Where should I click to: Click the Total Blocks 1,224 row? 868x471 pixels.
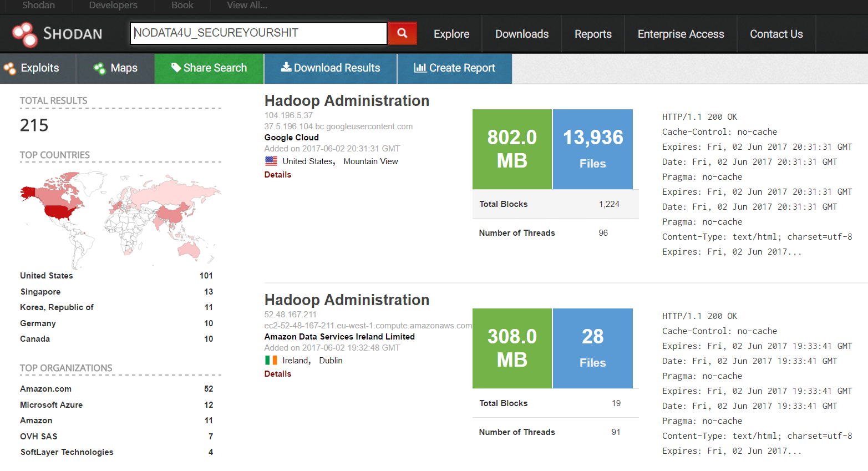click(556, 204)
